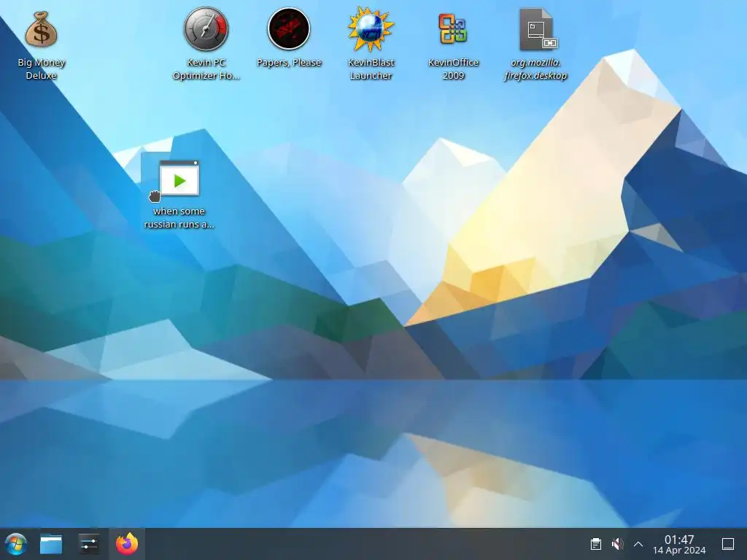Open the clipboard tray icon
747x560 pixels.
click(595, 544)
